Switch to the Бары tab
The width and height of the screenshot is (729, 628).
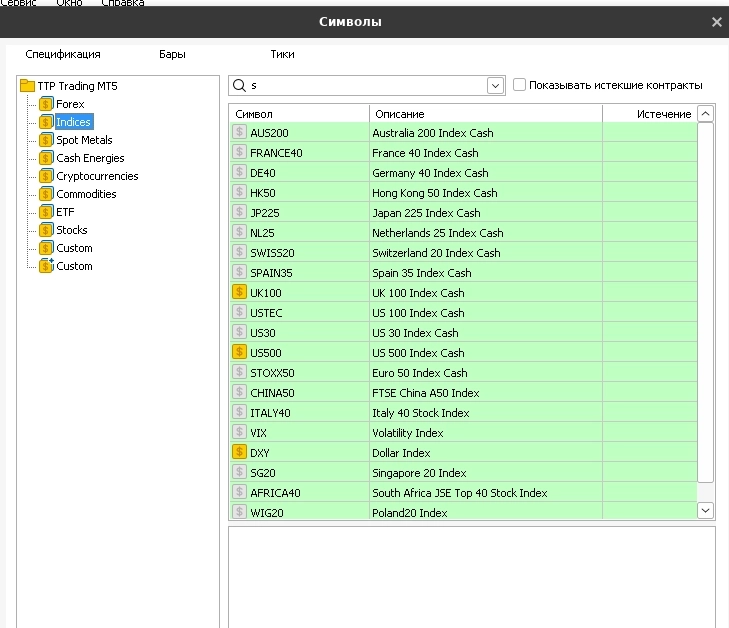pyautogui.click(x=172, y=55)
